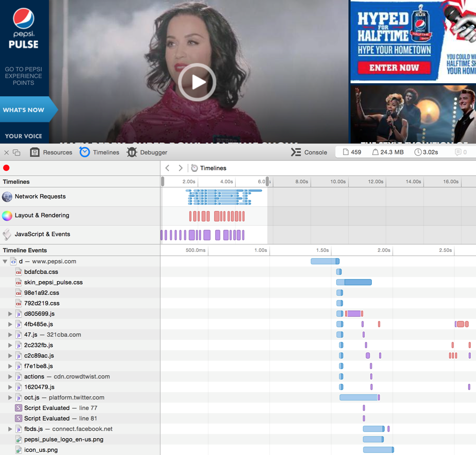Click the image icon for pepsi_pulse_logo_en-us.png
This screenshot has height=455, width=476.
coord(18,439)
